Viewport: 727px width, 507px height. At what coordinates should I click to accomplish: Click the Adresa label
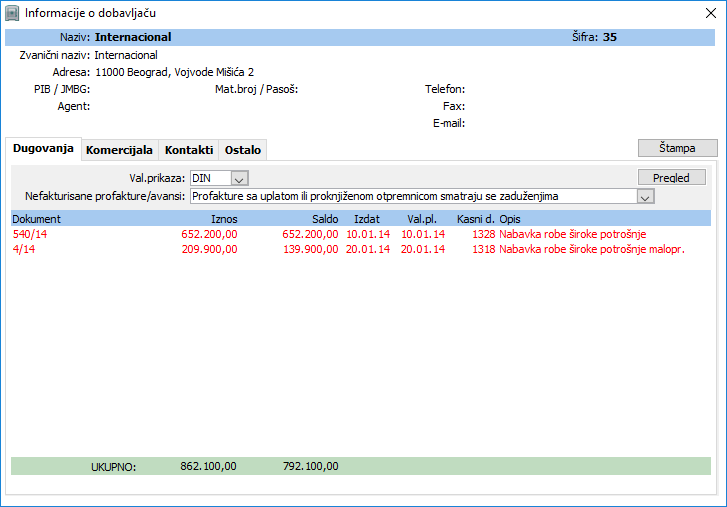pos(71,72)
